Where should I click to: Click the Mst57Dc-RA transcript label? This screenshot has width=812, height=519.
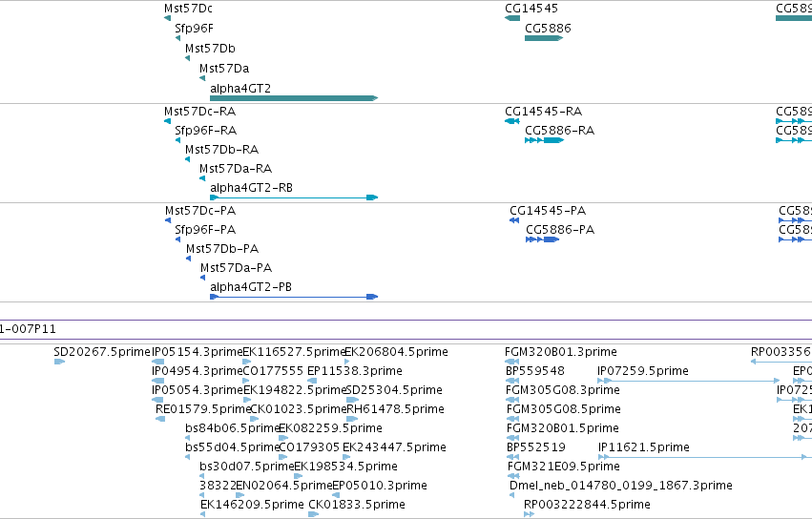click(x=199, y=112)
